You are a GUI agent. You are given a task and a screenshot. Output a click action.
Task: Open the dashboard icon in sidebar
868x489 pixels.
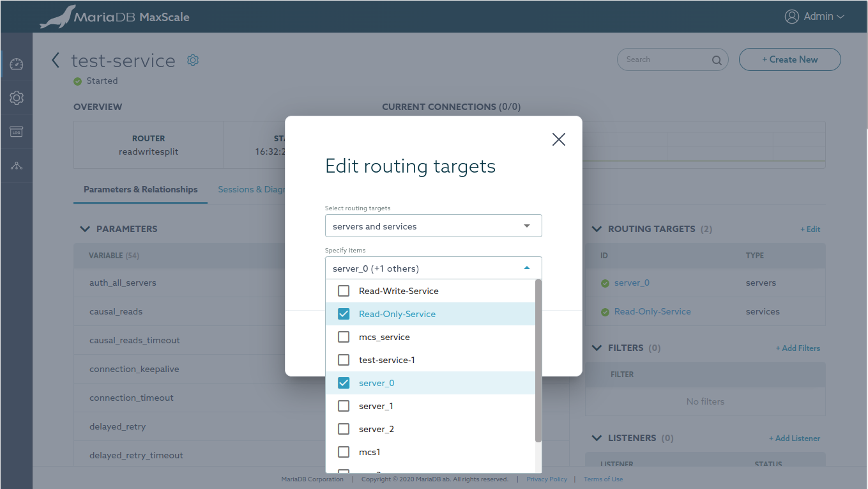click(x=17, y=64)
